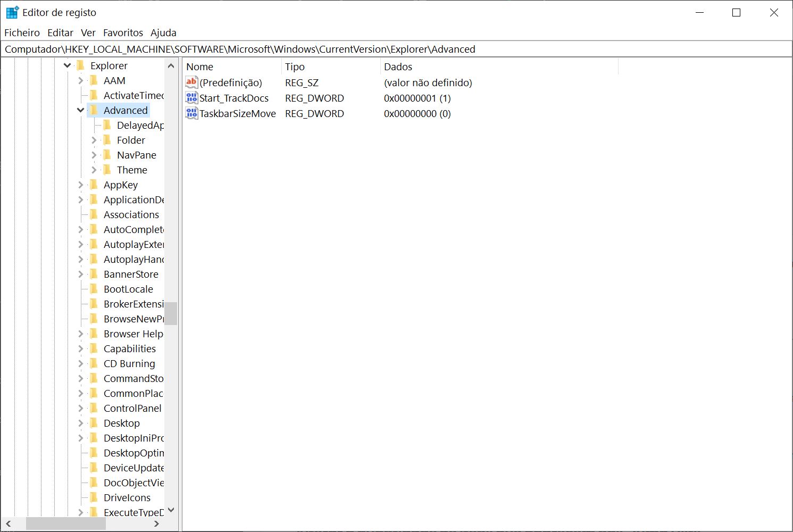Click data 0x00000000 (0)
Image resolution: width=793 pixels, height=532 pixels.
[x=418, y=113]
